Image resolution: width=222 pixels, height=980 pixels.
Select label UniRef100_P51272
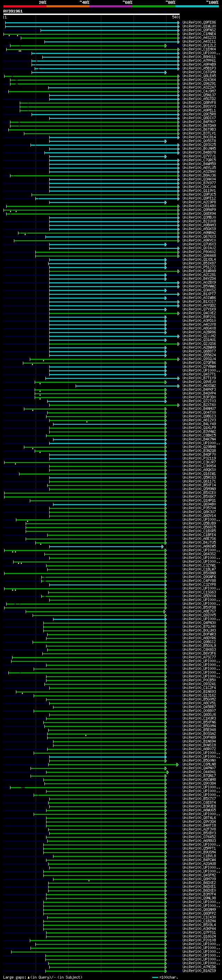tap(199, 267)
